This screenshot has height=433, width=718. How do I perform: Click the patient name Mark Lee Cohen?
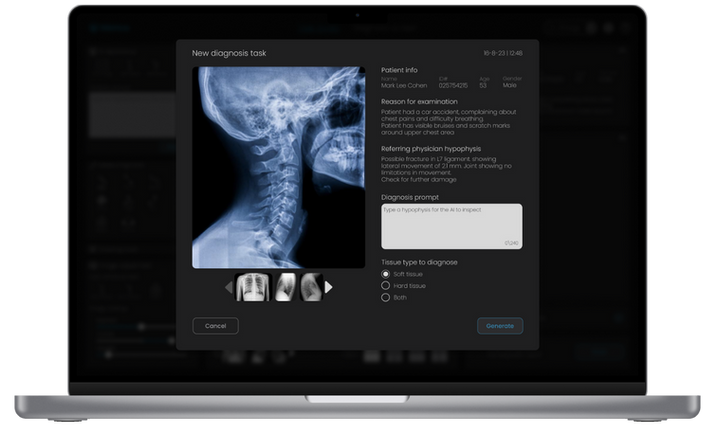coord(404,86)
